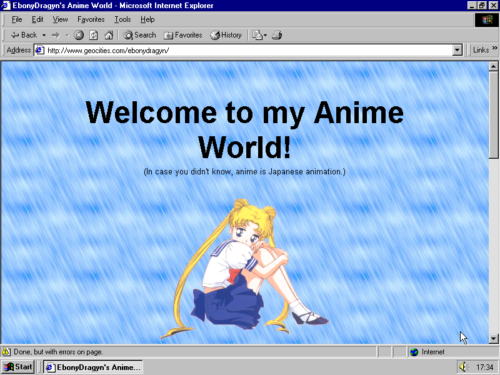Expand the address bar dropdown list
The image size is (500, 375).
457,50
